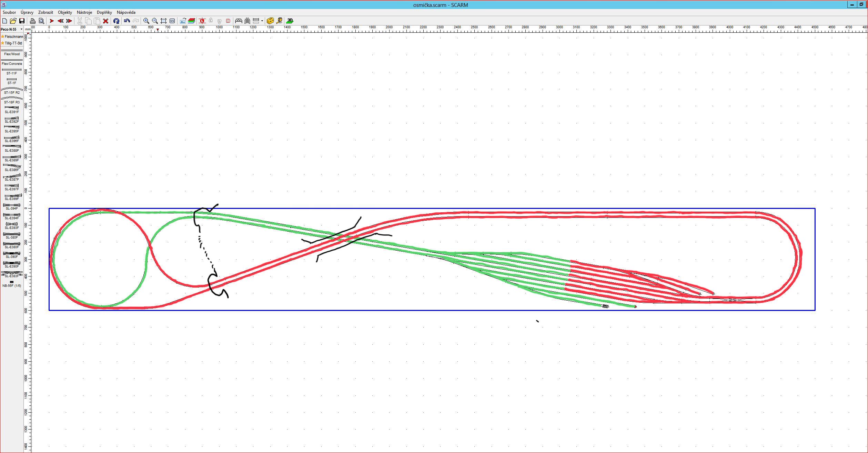Image resolution: width=868 pixels, height=453 pixels.
Task: Select the Tillig-TT-Std favorite library
Action: [12, 43]
